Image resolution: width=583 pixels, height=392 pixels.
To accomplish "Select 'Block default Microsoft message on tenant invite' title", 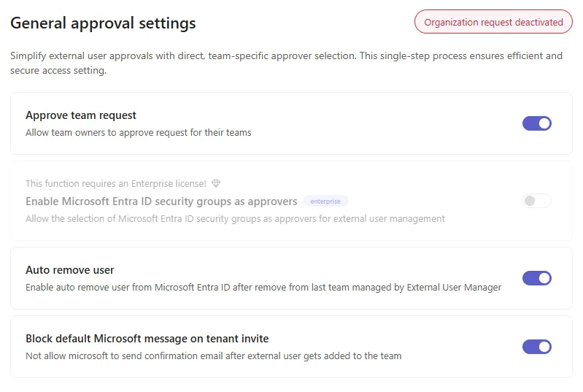I will pos(147,339).
